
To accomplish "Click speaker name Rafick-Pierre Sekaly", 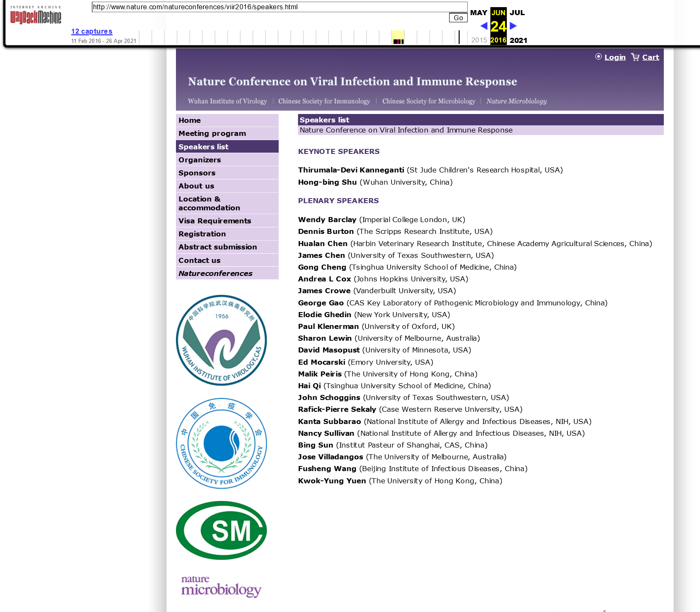I will 337,409.
